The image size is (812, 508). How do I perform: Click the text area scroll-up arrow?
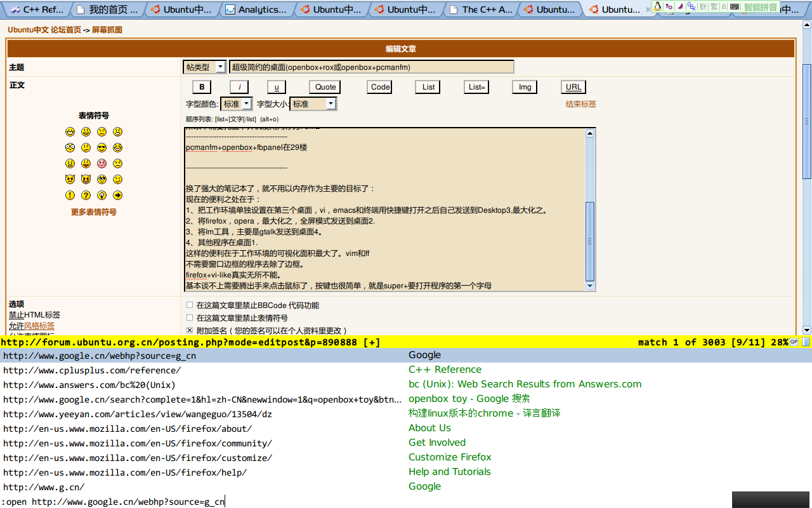[590, 133]
